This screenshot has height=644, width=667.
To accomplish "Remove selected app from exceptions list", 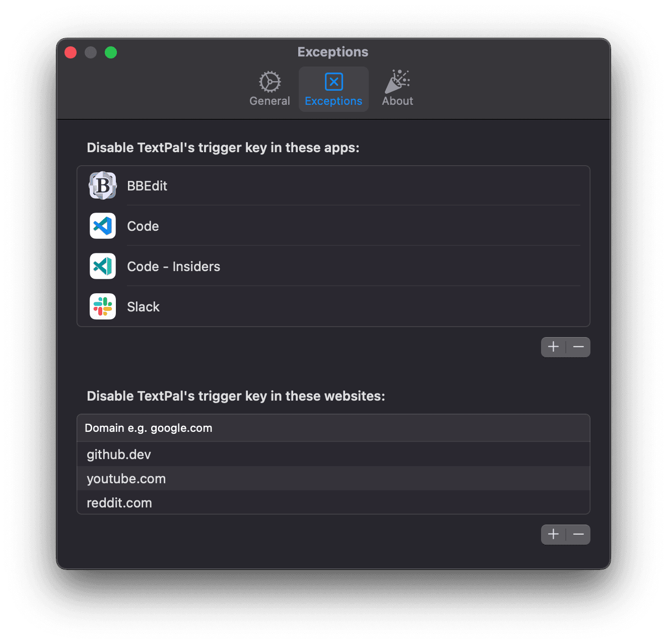I will pos(578,347).
